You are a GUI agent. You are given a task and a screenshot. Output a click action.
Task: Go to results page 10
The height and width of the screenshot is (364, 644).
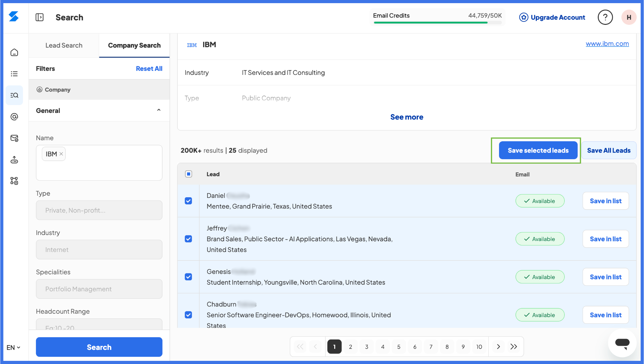point(479,347)
